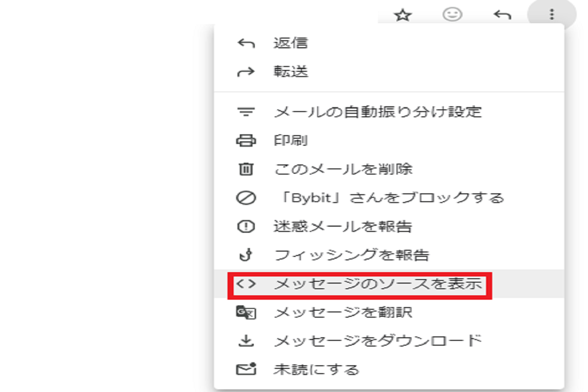Choose 印刷 to print the email
This screenshot has width=588, height=392.
[x=389, y=141]
